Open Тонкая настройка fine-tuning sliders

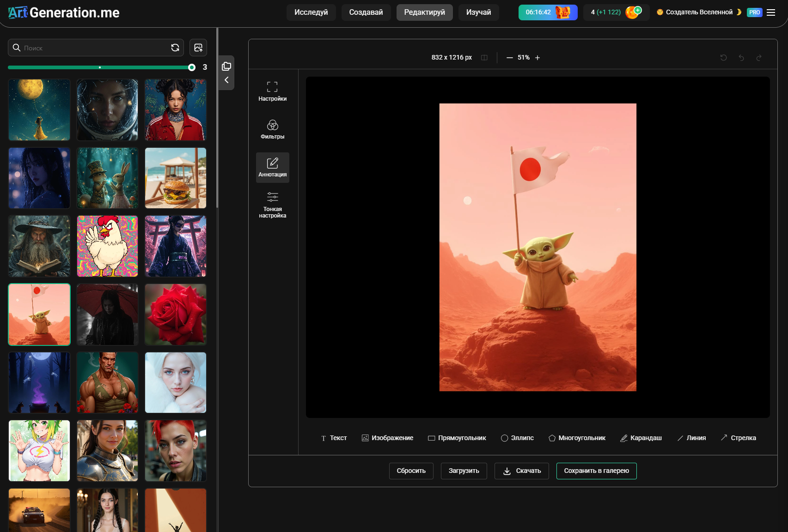(272, 206)
